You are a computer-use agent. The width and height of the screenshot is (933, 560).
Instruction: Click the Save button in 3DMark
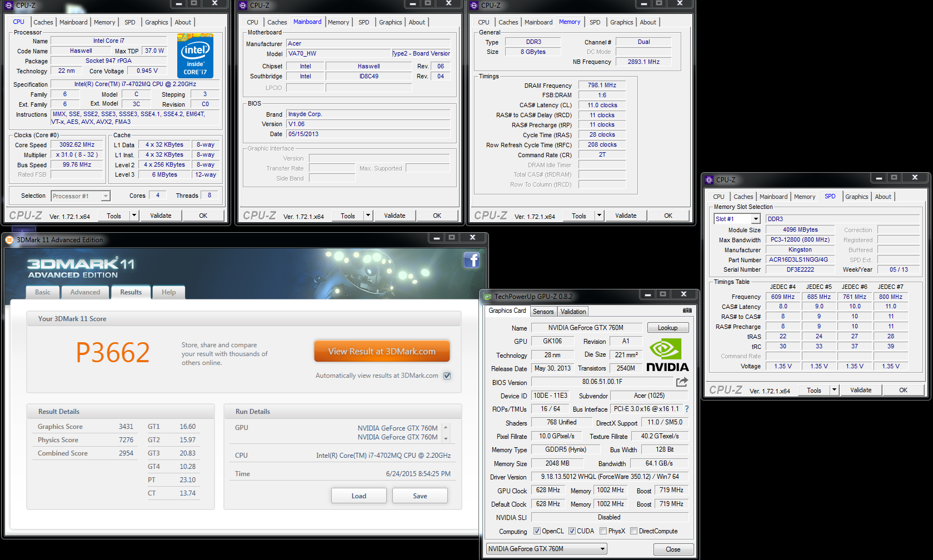[x=420, y=496]
